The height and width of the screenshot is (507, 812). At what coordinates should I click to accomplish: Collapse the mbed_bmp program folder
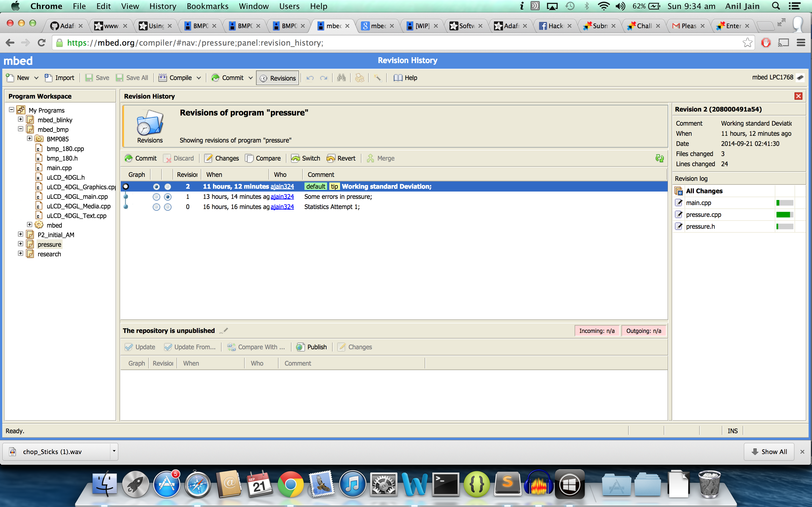click(21, 129)
